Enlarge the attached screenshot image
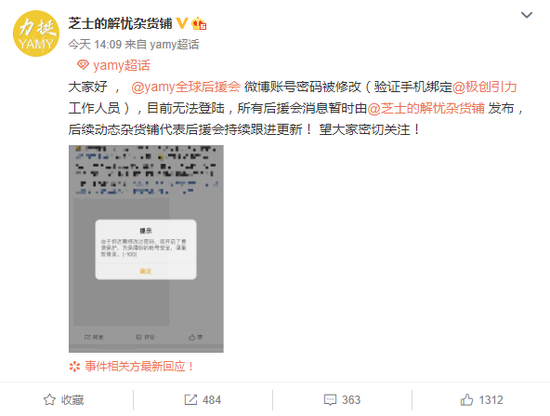Viewport: 550px width, 416px height. [146, 249]
